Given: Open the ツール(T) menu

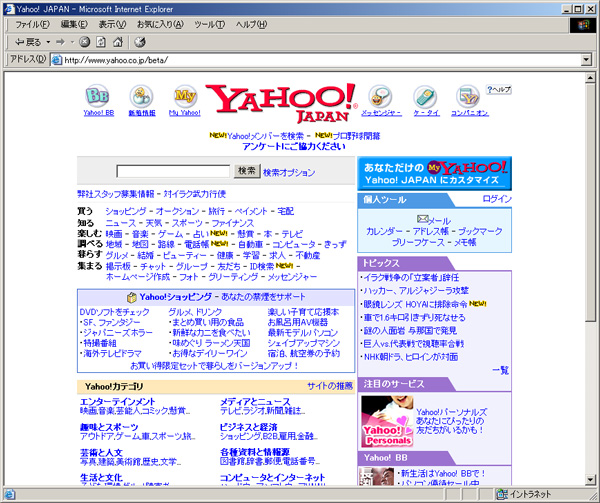Looking at the screenshot, I should tap(210, 24).
